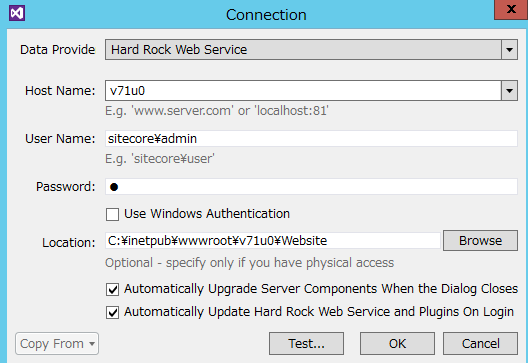This screenshot has height=363, width=528.
Task: Open the Data Provider dropdown arrow
Action: point(509,50)
